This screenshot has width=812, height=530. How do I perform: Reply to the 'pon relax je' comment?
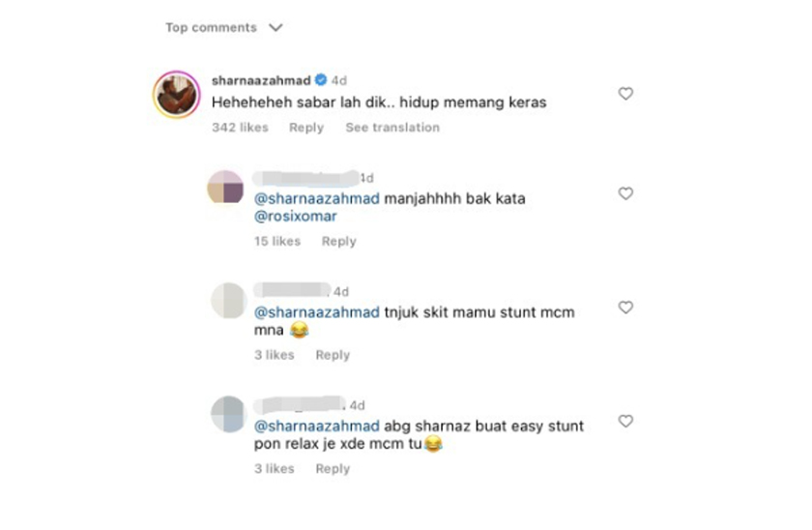(x=333, y=469)
